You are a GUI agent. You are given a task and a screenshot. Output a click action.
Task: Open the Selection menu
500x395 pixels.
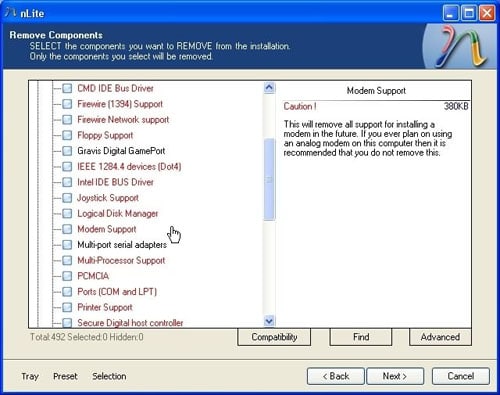(x=109, y=376)
